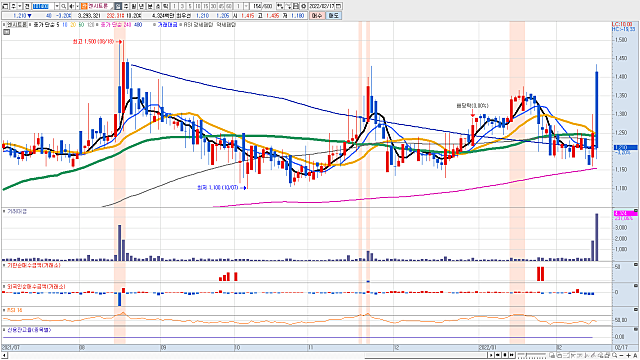
Task: Select the 15 interval preset button
Action: (x=205, y=6)
